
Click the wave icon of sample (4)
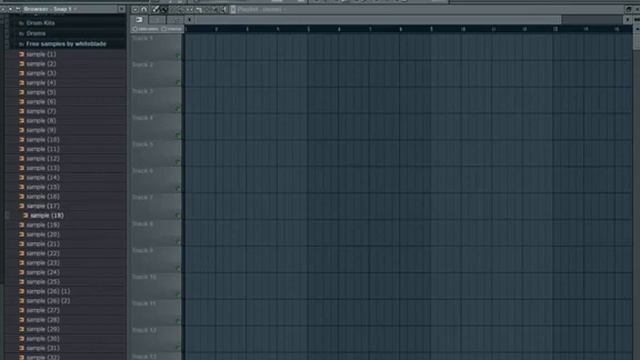click(x=22, y=82)
